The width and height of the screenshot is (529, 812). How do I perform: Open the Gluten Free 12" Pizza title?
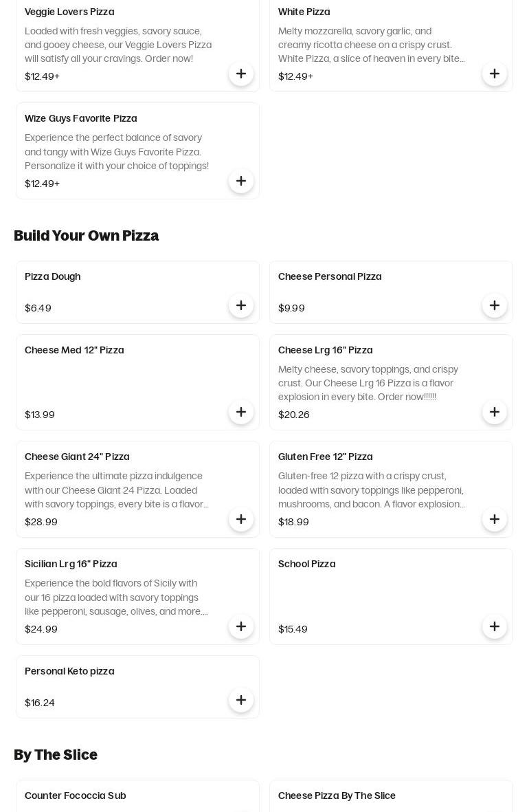[x=325, y=457]
